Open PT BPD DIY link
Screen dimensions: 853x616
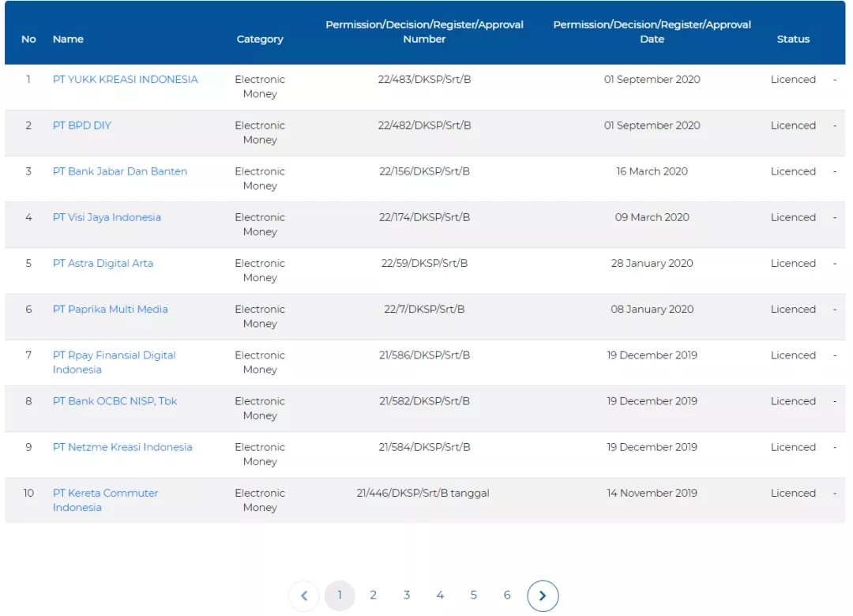click(82, 126)
